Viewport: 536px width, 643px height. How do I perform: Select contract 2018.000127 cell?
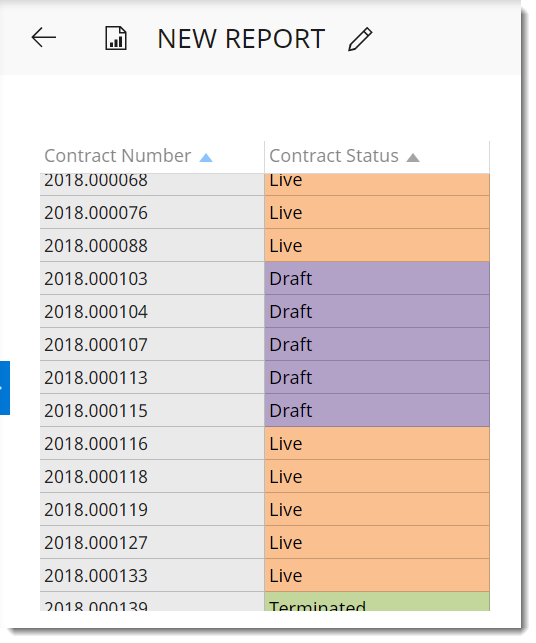point(152,542)
